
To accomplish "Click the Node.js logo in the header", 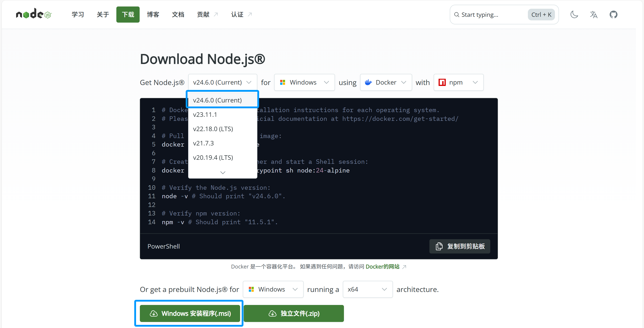I will coord(34,14).
